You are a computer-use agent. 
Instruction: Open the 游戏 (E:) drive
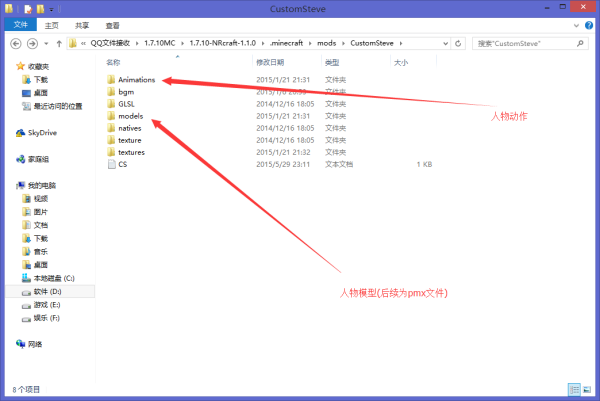41,305
